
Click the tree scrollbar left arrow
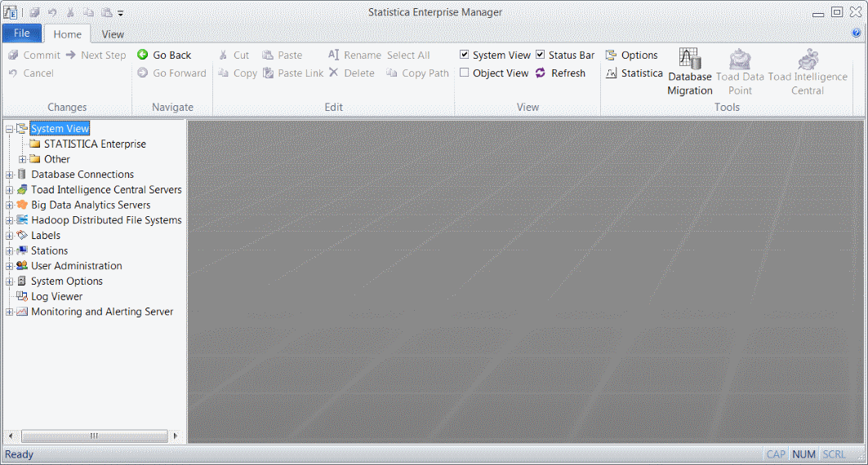tap(11, 436)
